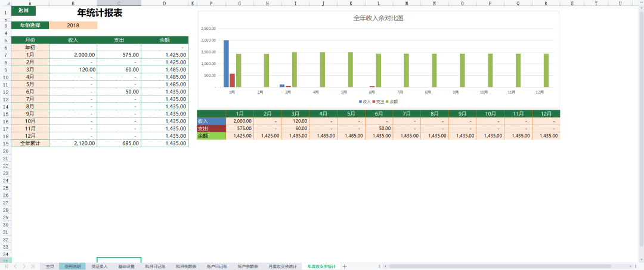Select the red 支出 row label below chart
644x270 pixels.
(211, 128)
